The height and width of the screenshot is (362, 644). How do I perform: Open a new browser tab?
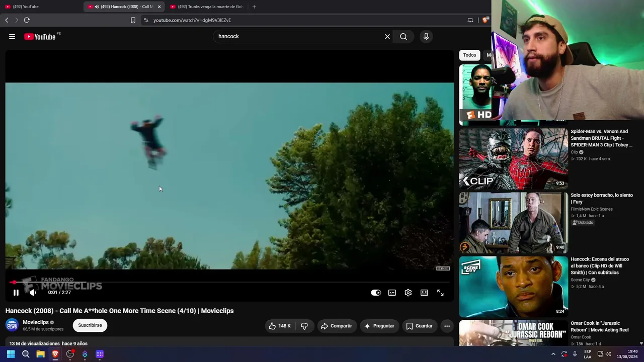coord(254,7)
